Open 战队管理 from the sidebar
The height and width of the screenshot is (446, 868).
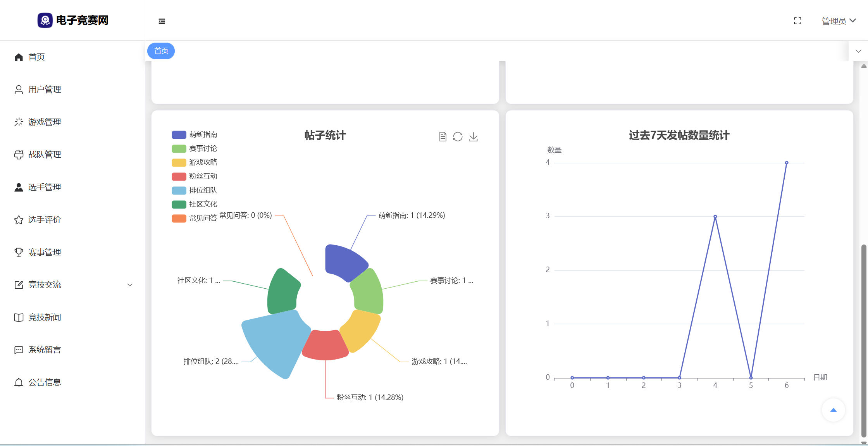click(45, 155)
